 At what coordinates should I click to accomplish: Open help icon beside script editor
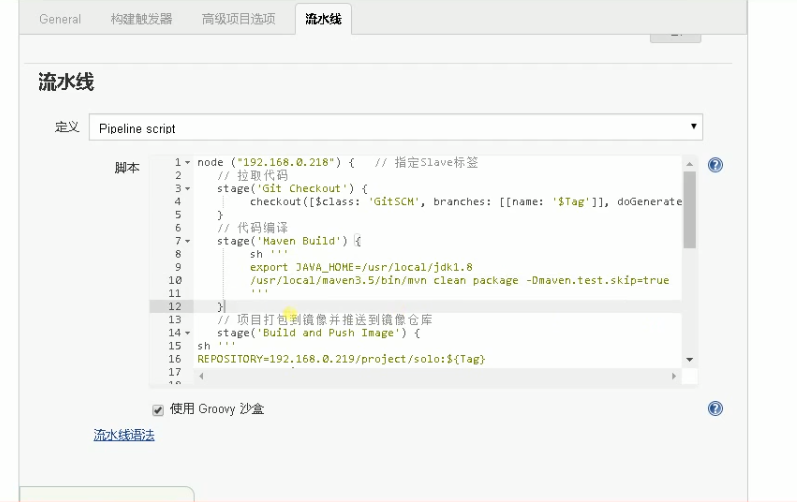715,165
